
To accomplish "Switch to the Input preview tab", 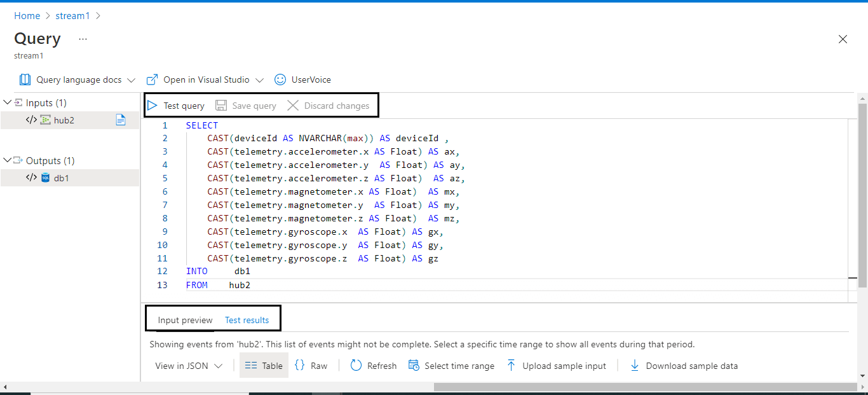I will click(185, 320).
